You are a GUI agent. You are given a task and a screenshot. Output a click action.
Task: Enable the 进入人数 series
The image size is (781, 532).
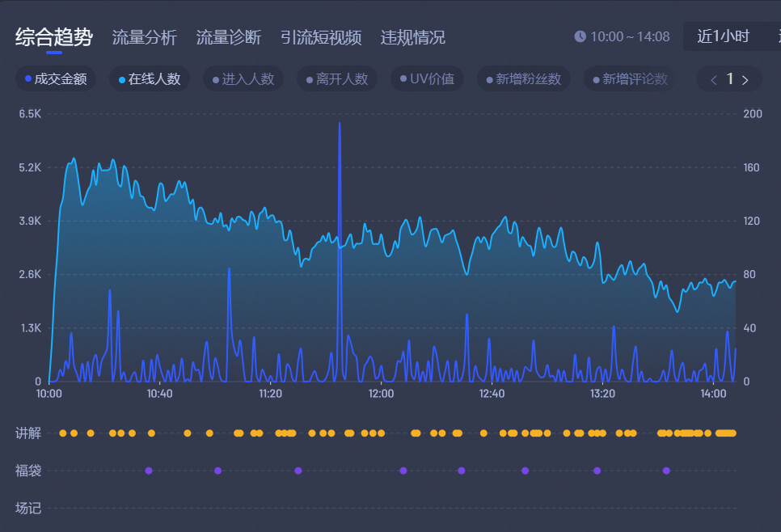(x=243, y=79)
